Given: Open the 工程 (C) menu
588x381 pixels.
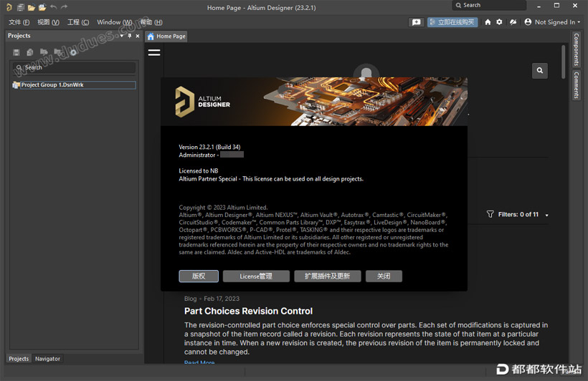Looking at the screenshot, I should click(x=78, y=22).
